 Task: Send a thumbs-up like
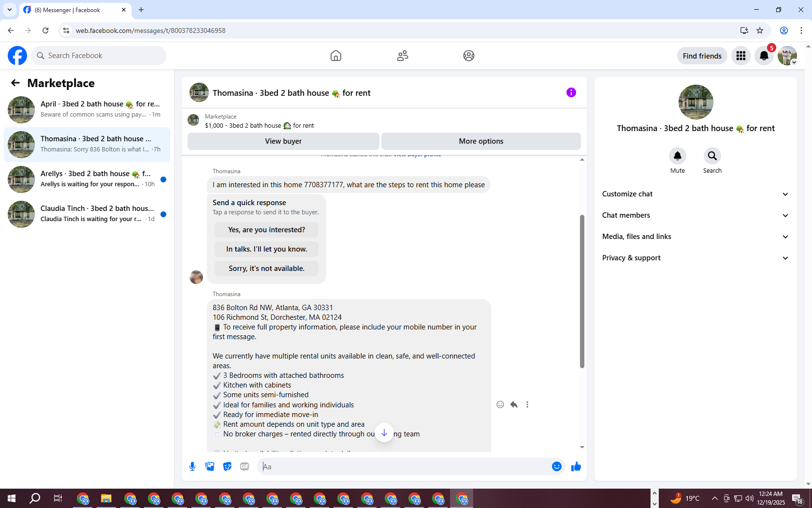[576, 466]
